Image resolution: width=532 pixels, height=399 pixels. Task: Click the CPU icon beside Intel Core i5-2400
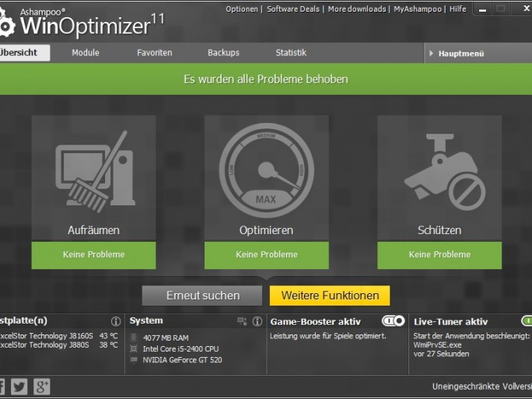pos(134,348)
